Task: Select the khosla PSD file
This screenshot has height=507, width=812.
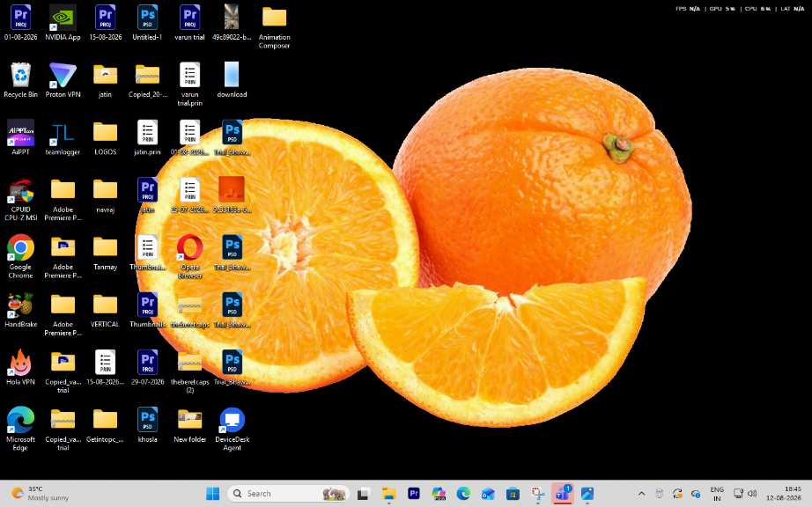Action: [148, 425]
